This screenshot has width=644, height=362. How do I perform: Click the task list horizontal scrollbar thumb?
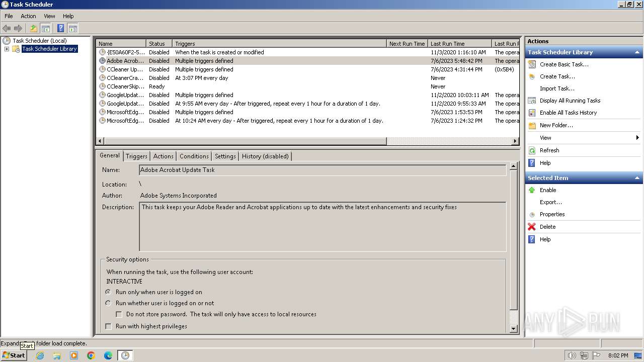pyautogui.click(x=245, y=141)
